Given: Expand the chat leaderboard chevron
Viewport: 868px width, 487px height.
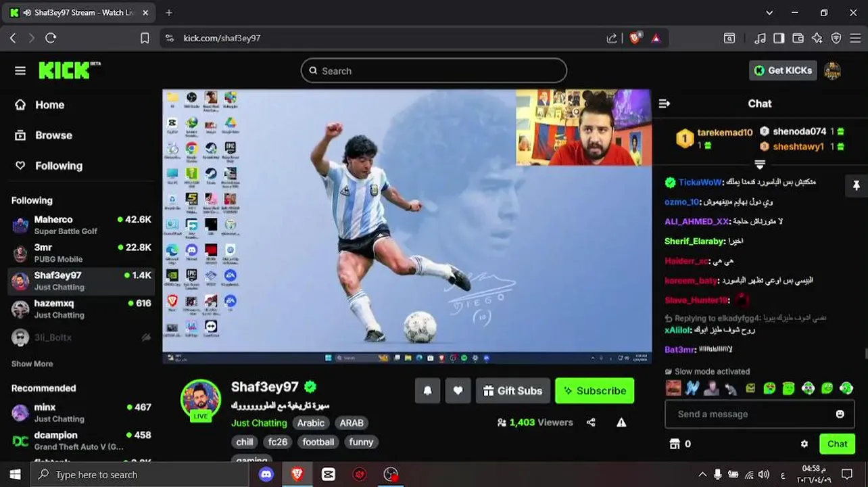Looking at the screenshot, I should coord(760,164).
